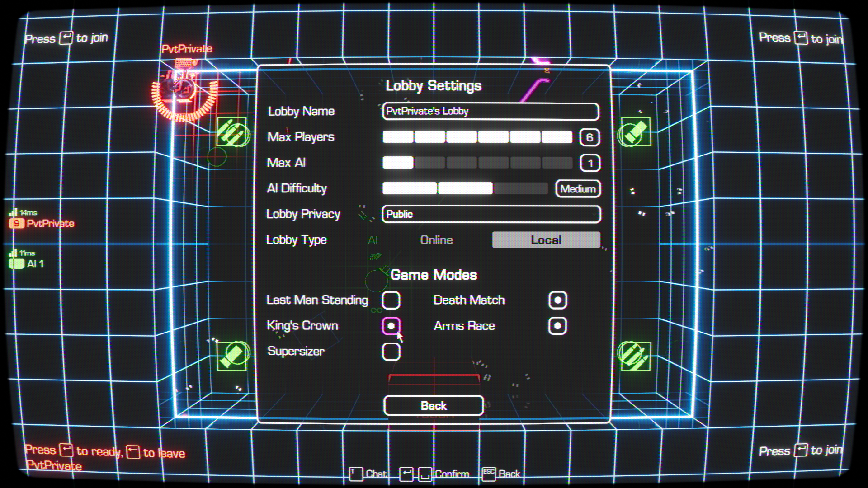Click the enter key icon before 'to ready'
Viewport: 868px width, 488px height.
(66, 450)
